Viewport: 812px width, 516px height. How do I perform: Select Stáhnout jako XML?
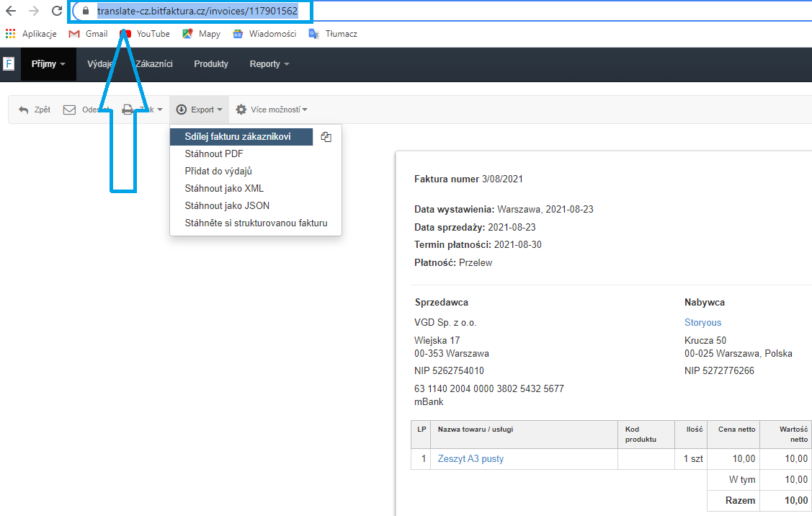coord(224,188)
